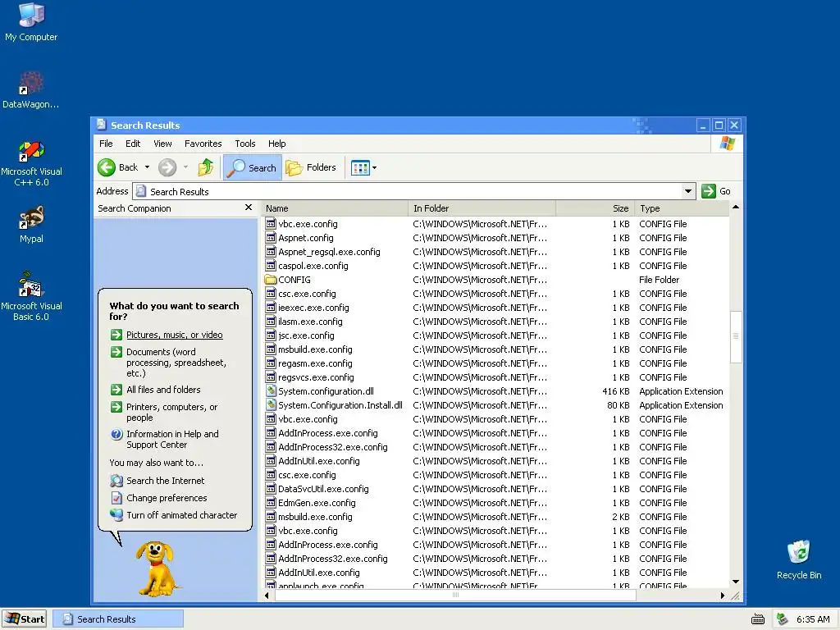Open My Computer desktop icon
This screenshot has width=840, height=630.
pos(31,21)
